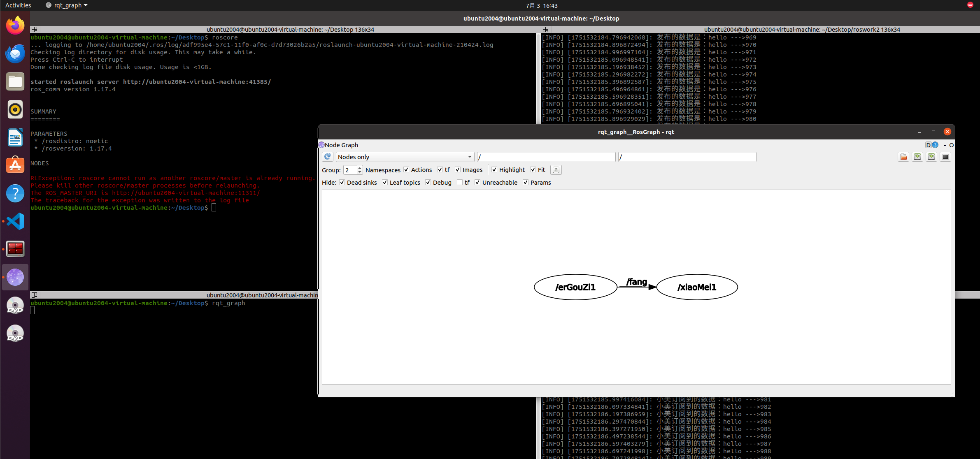Image resolution: width=980 pixels, height=459 pixels.
Task: Click the /erGouZi1 node ellipse
Action: (x=575, y=287)
